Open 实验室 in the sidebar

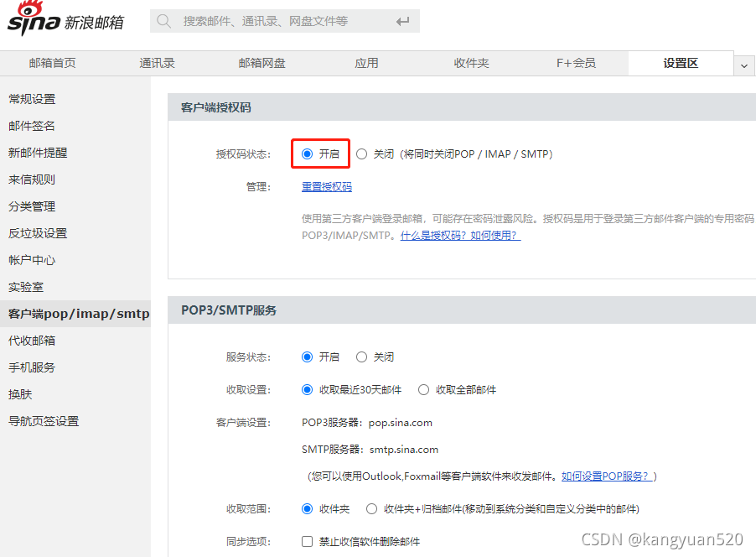(26, 287)
